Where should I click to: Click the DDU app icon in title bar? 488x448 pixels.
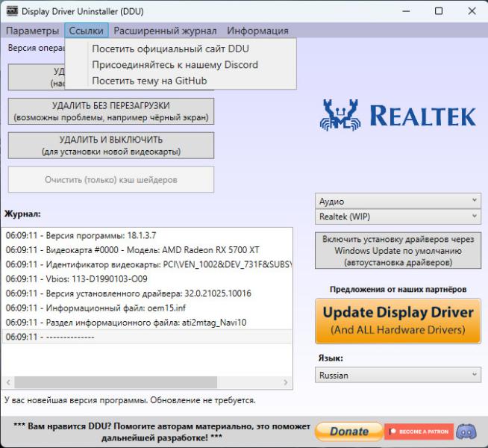pos(12,11)
